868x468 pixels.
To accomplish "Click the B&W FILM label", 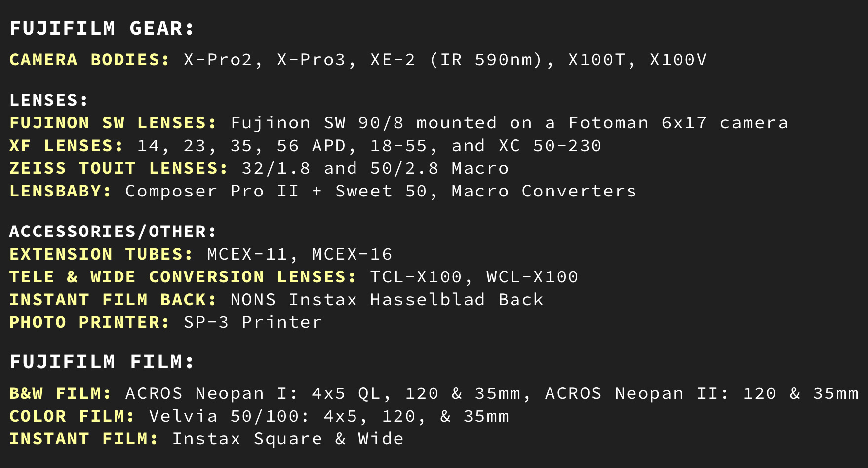I will [x=61, y=393].
